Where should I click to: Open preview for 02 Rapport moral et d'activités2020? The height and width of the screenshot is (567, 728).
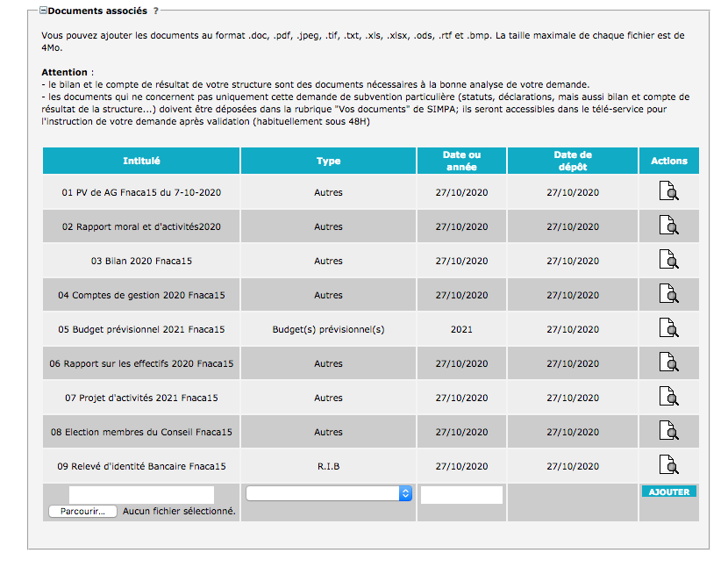[668, 226]
